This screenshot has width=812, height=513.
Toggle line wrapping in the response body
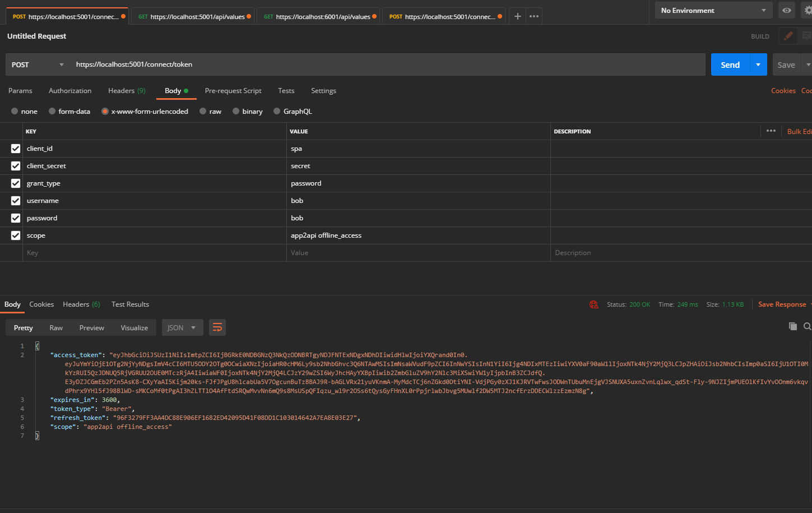tap(217, 327)
